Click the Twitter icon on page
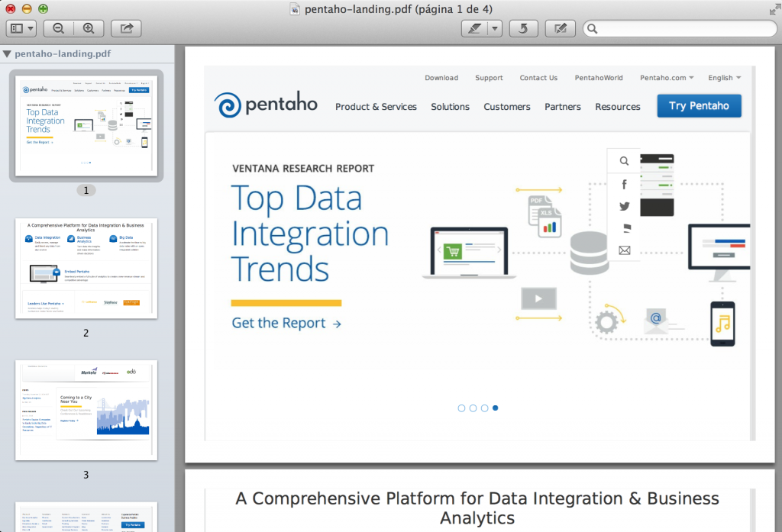 click(625, 206)
